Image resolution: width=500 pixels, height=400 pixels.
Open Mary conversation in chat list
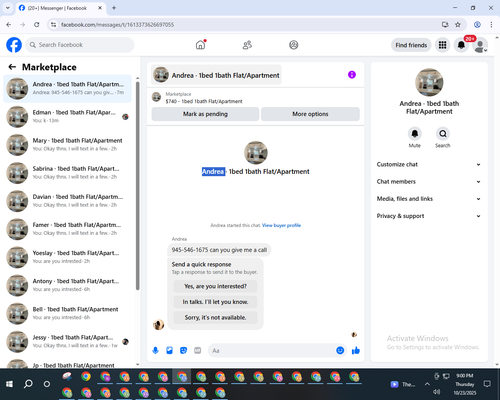pos(67,145)
